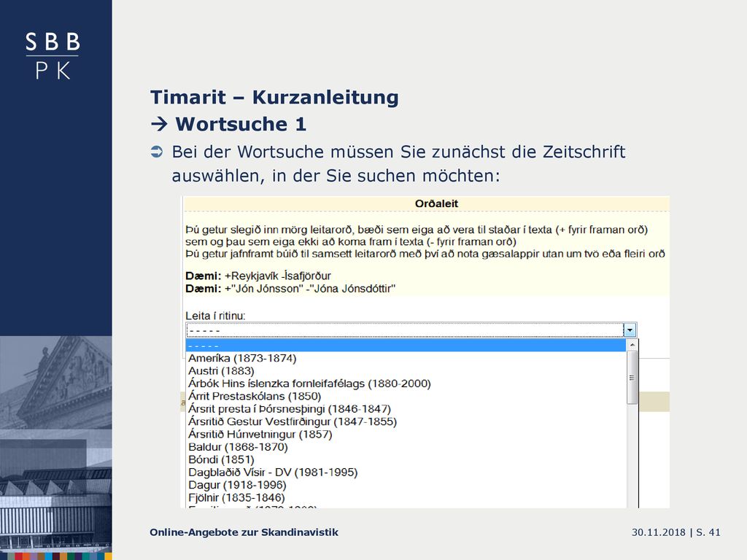
Task: Open the 'Leita í ritinu' dropdown arrow
Action: pos(630,330)
